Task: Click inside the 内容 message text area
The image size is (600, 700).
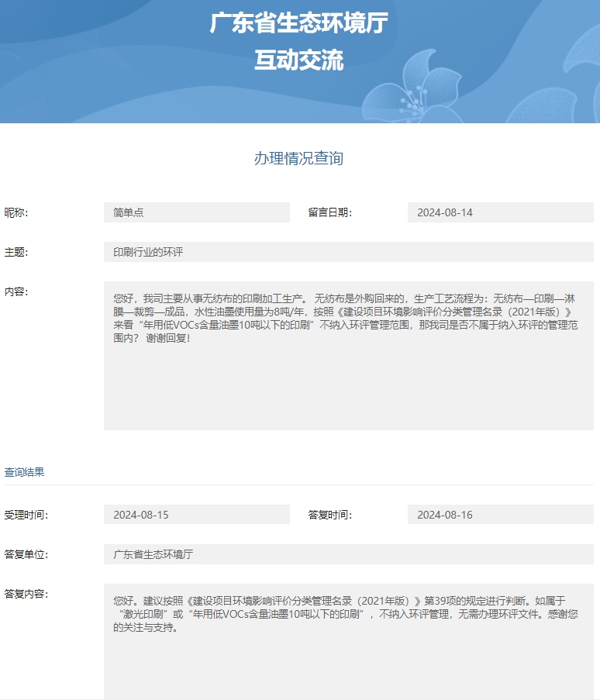Action: click(x=349, y=356)
